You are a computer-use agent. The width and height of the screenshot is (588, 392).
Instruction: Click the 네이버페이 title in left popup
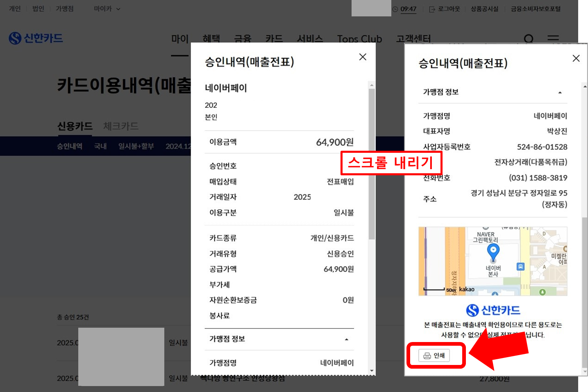click(226, 88)
